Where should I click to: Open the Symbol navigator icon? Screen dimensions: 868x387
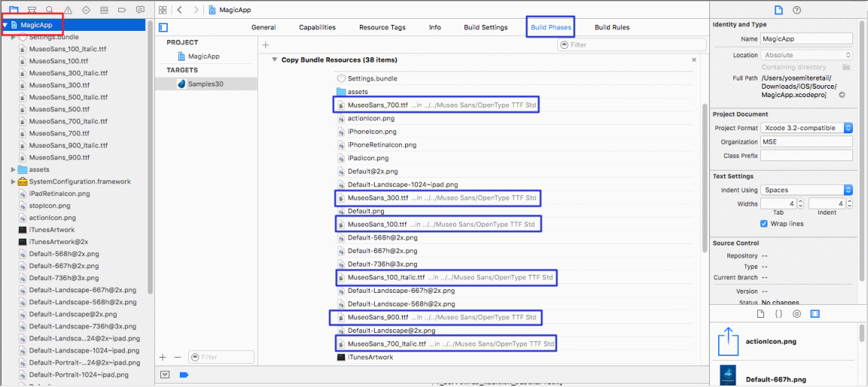point(32,10)
